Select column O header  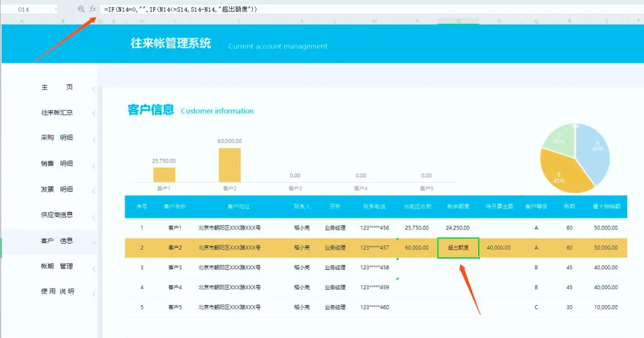(x=459, y=21)
